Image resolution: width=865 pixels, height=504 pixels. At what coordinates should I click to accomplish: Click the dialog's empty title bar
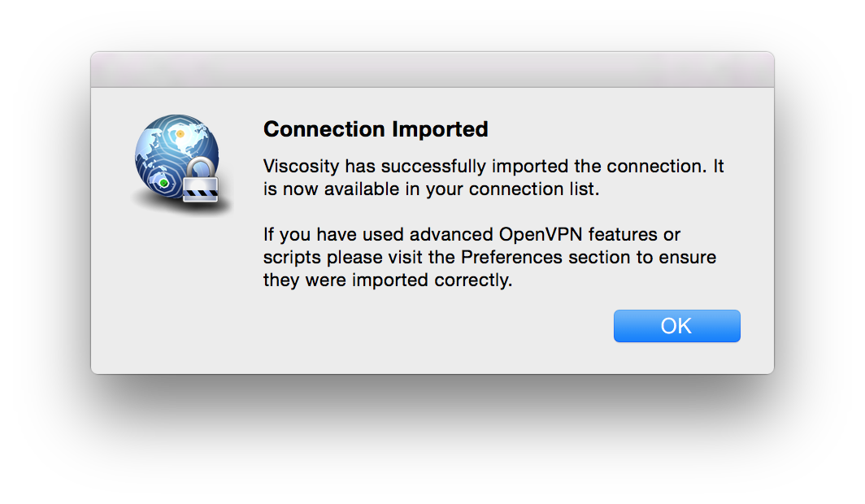pyautogui.click(x=432, y=70)
